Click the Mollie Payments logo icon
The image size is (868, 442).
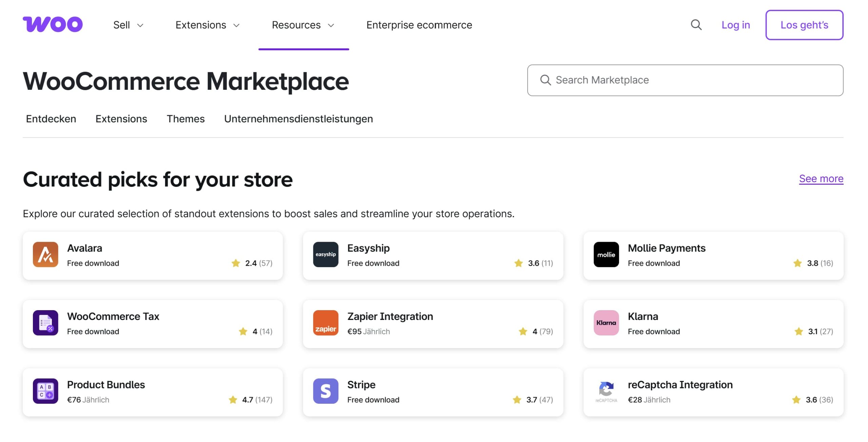click(x=606, y=255)
